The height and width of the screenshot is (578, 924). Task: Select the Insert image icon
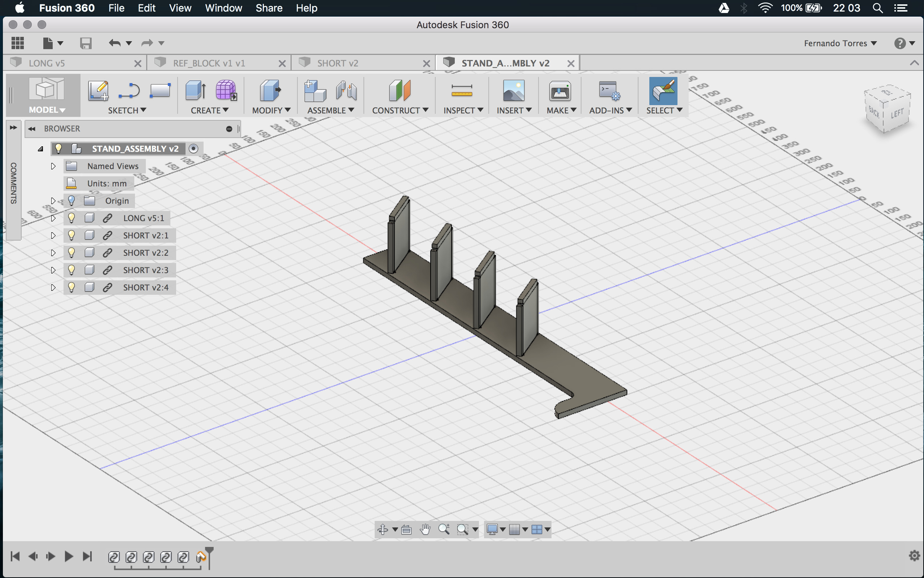[x=514, y=91]
